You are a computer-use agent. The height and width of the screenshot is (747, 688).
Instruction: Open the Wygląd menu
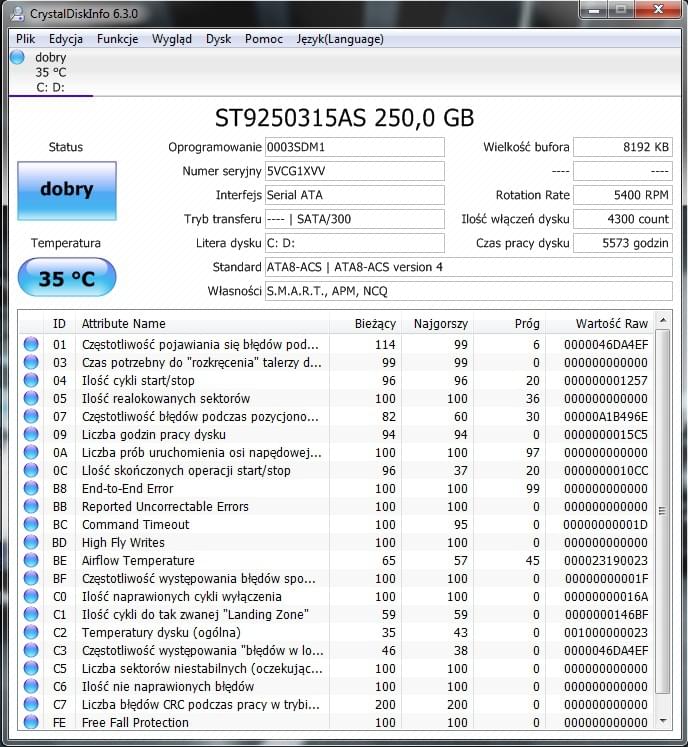pyautogui.click(x=172, y=39)
